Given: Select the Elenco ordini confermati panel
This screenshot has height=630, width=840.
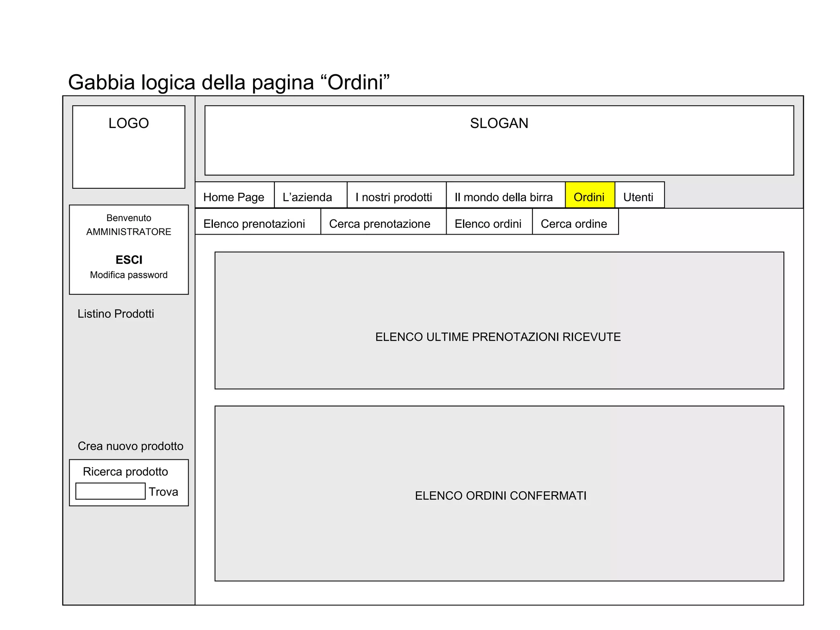Looking at the screenshot, I should click(x=499, y=493).
